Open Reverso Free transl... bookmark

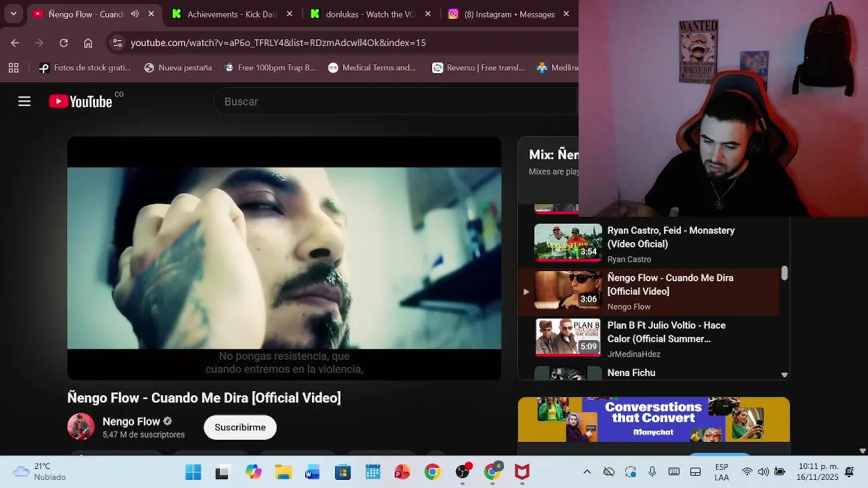(x=479, y=68)
